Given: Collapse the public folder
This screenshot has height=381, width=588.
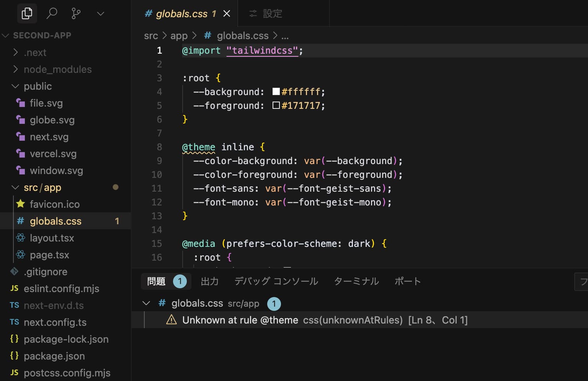Looking at the screenshot, I should (x=16, y=86).
